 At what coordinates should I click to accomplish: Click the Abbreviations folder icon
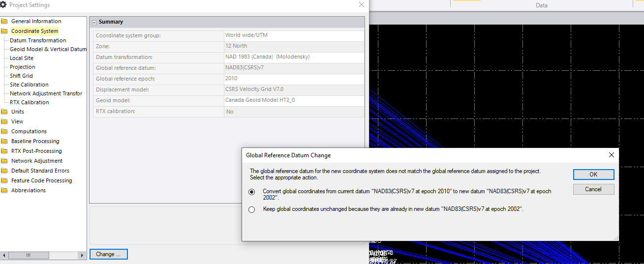click(4, 190)
